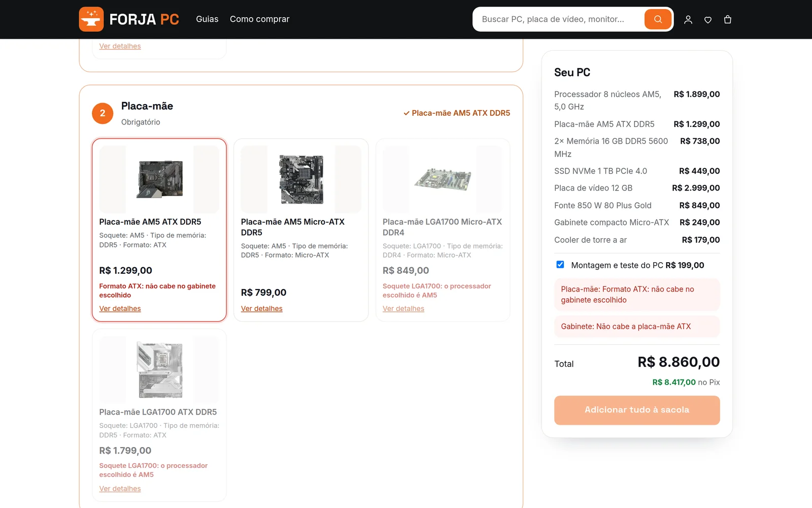Click the Cooler de torre a ar row
This screenshot has height=508, width=812.
pos(637,240)
